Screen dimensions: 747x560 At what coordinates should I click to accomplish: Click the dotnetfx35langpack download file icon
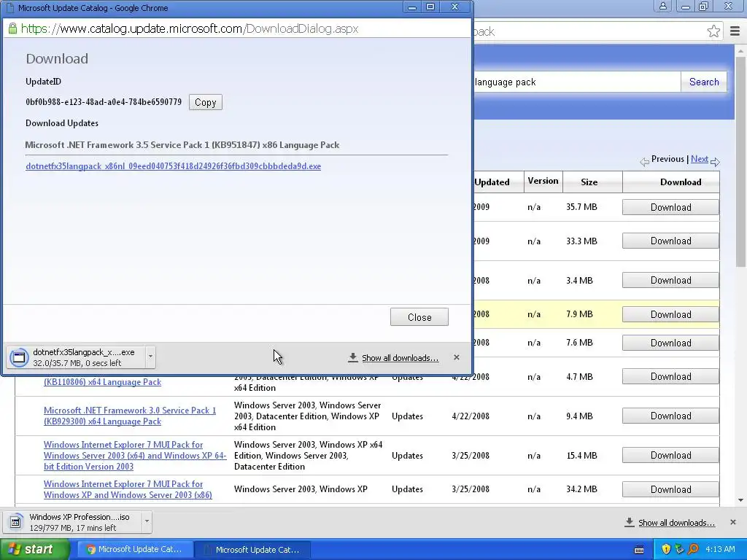[19, 357]
